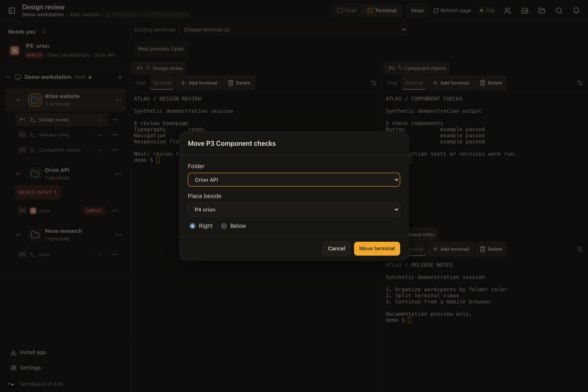This screenshot has height=392, width=588.
Task: Toggle the sidebar panel icon
Action: 12,11
